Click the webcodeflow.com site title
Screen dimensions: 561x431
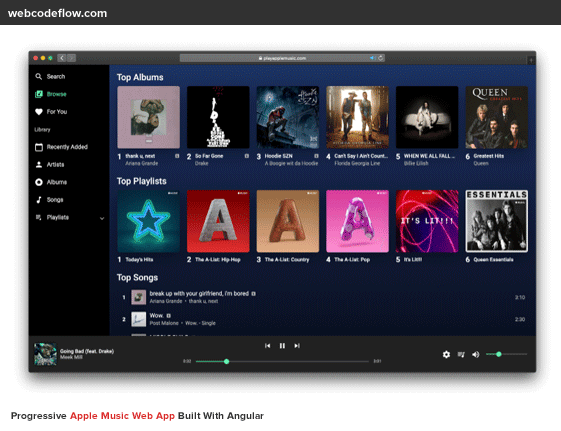pyautogui.click(x=57, y=13)
